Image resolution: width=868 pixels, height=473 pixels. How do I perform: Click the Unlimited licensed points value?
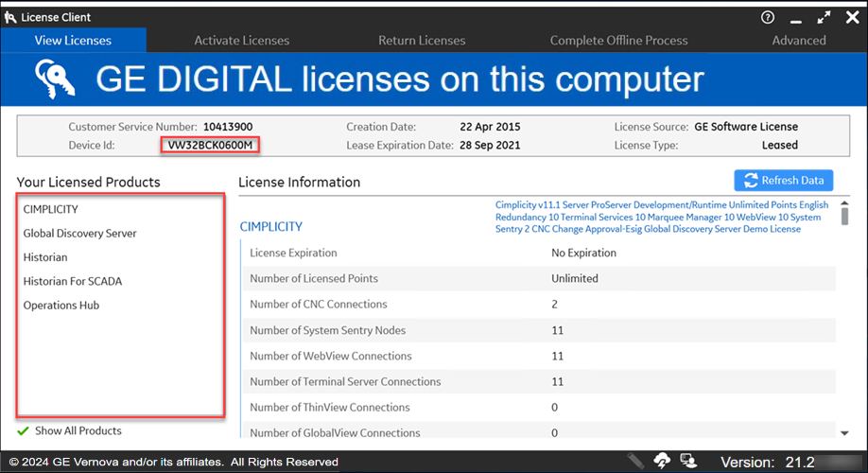(575, 278)
